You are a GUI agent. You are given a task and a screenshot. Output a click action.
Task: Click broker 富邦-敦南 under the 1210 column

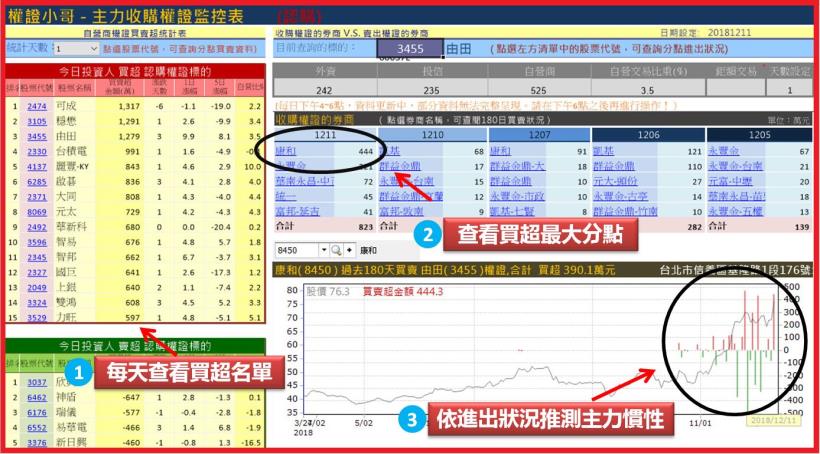(402, 211)
